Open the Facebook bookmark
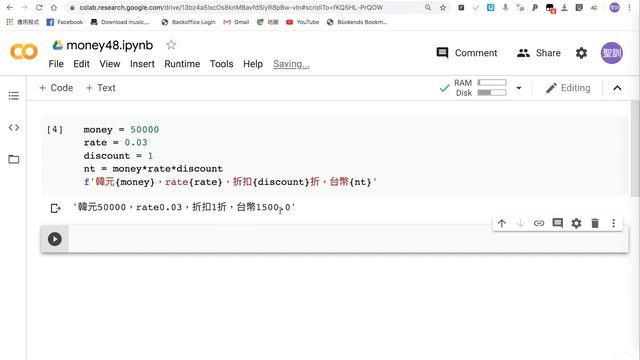 (x=64, y=22)
